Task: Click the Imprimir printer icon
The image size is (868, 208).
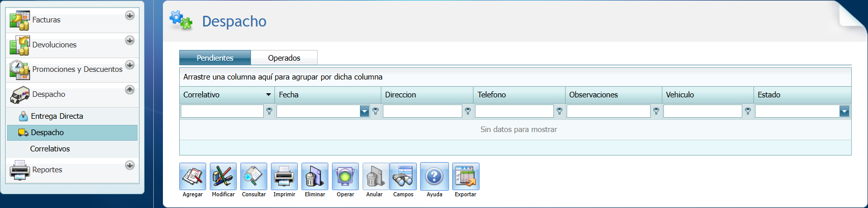Action: (x=285, y=176)
